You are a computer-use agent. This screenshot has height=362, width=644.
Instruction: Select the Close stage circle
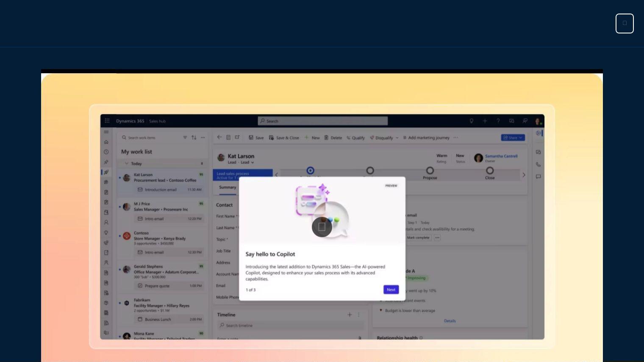[490, 170]
